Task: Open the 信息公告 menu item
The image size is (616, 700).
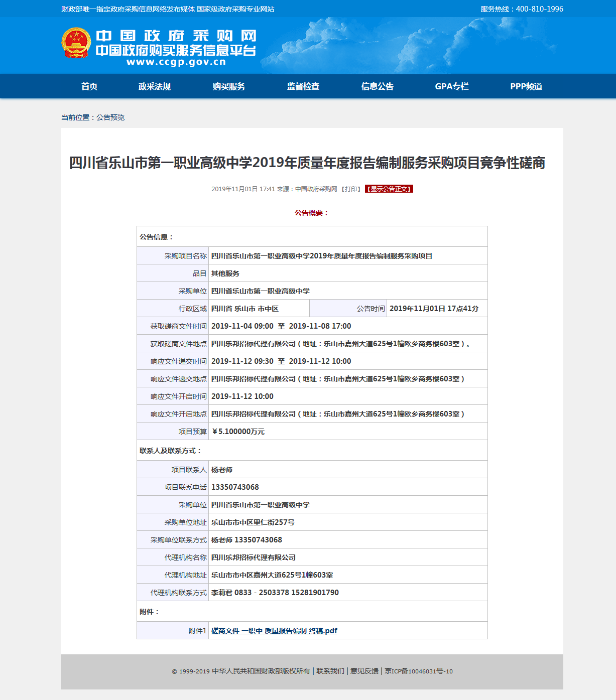Action: pyautogui.click(x=378, y=86)
